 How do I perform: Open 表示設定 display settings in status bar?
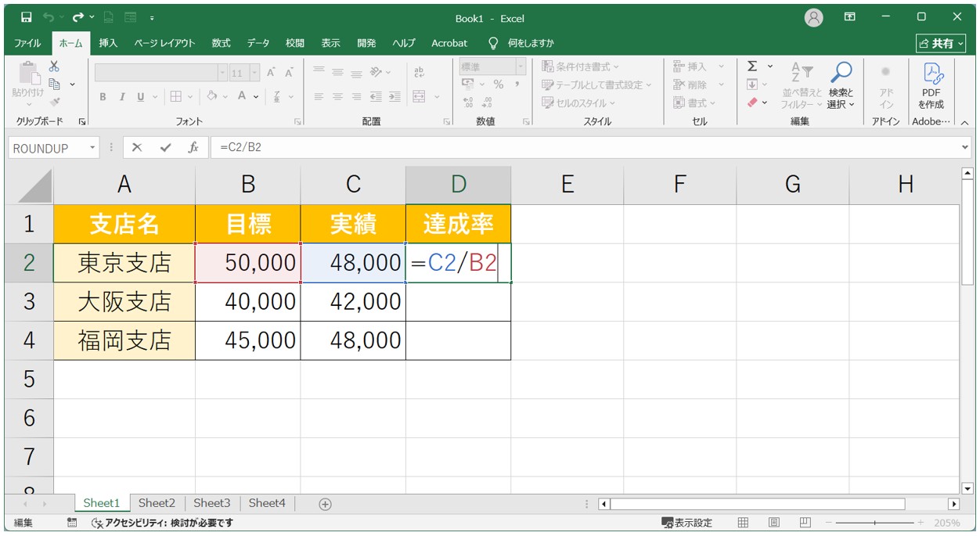pos(687,523)
